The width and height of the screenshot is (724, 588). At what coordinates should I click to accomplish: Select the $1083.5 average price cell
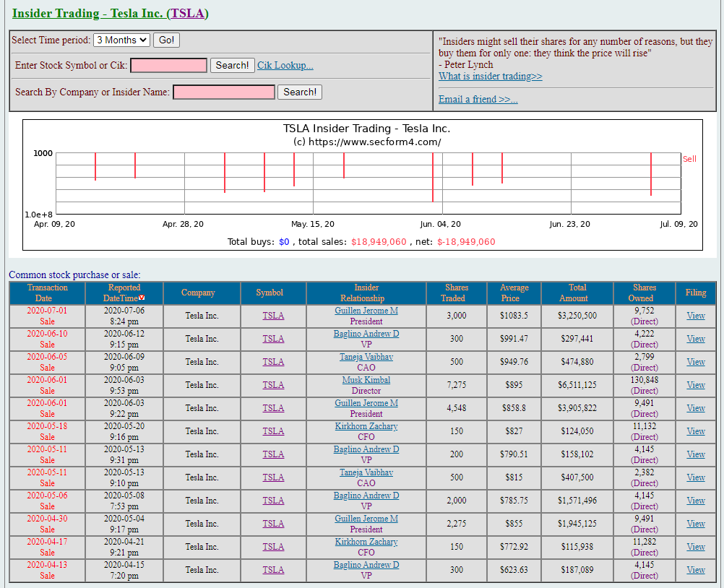514,316
